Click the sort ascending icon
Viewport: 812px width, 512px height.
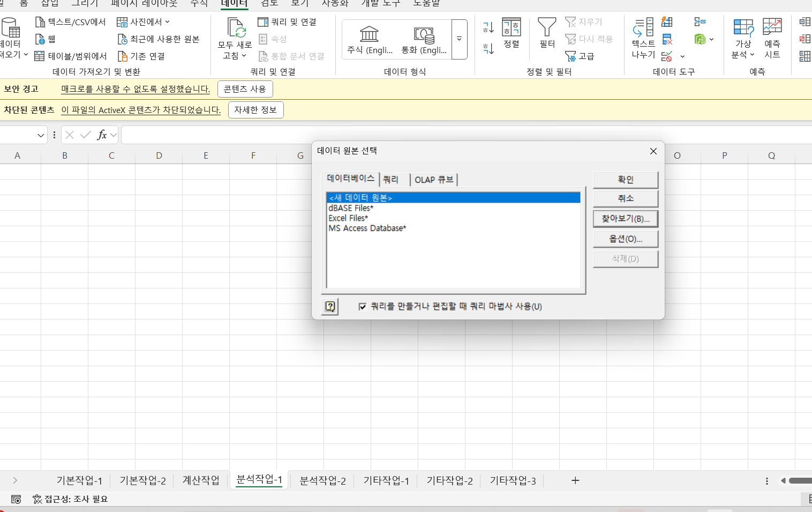[488, 27]
